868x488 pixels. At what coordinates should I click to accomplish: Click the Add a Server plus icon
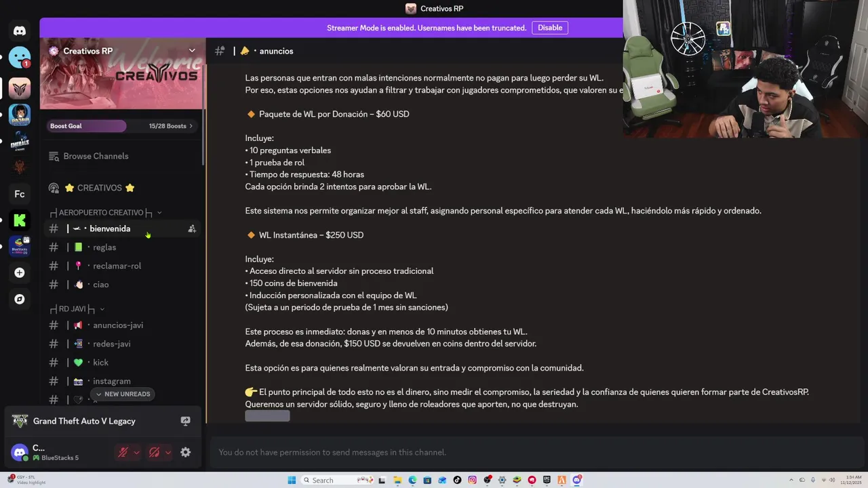click(20, 272)
